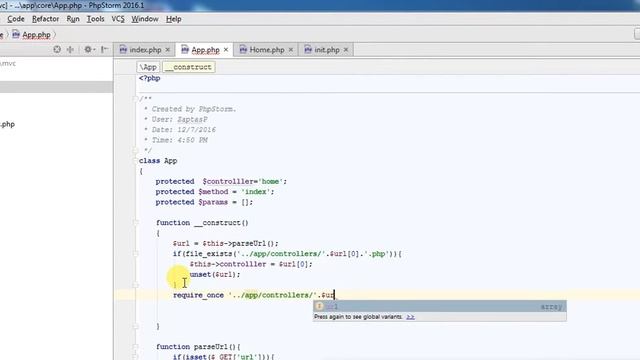Click the 'protected $method' line
The image size is (640, 360).
215,192
